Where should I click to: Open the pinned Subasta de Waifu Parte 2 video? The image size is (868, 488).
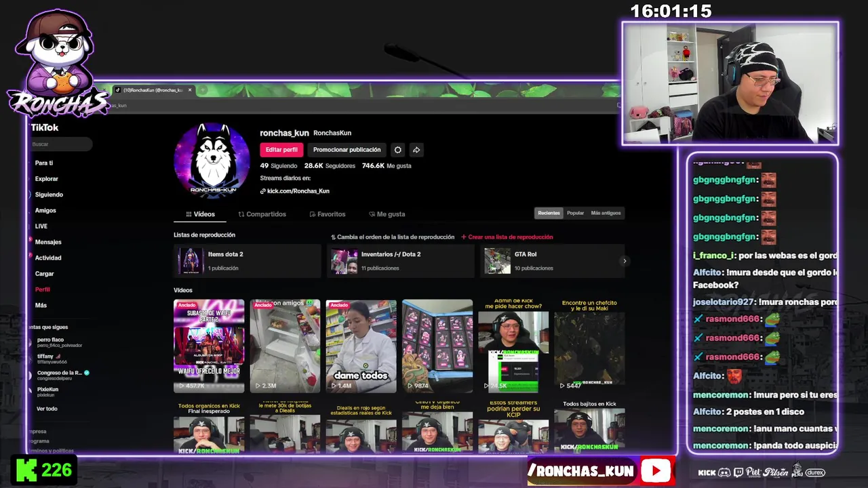(x=209, y=346)
